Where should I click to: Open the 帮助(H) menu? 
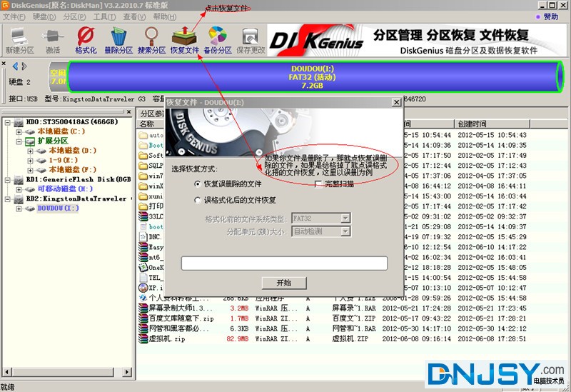tap(165, 16)
